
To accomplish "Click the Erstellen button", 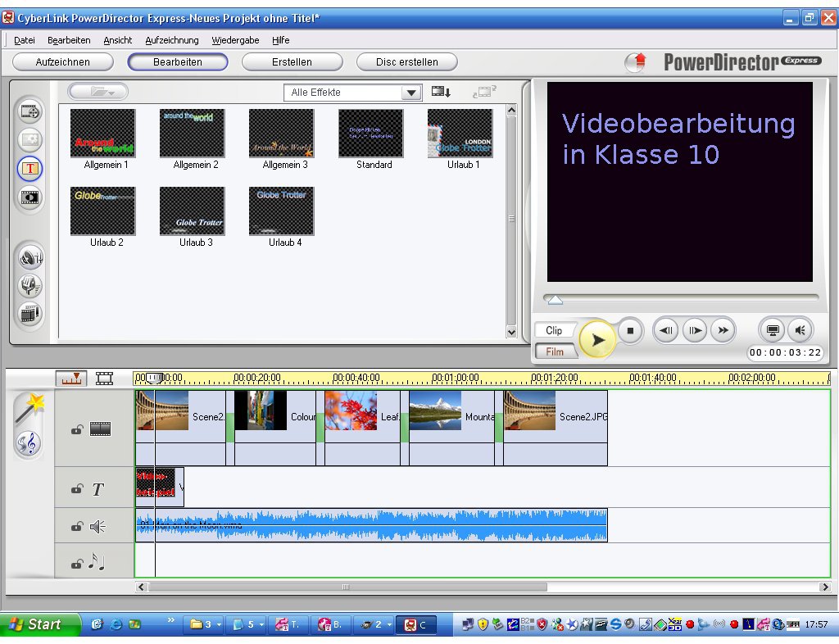I will click(293, 61).
